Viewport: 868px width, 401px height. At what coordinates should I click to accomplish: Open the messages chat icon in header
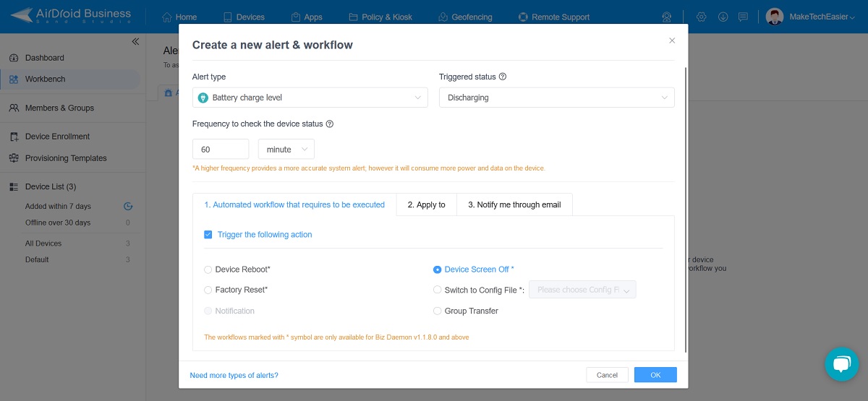743,17
